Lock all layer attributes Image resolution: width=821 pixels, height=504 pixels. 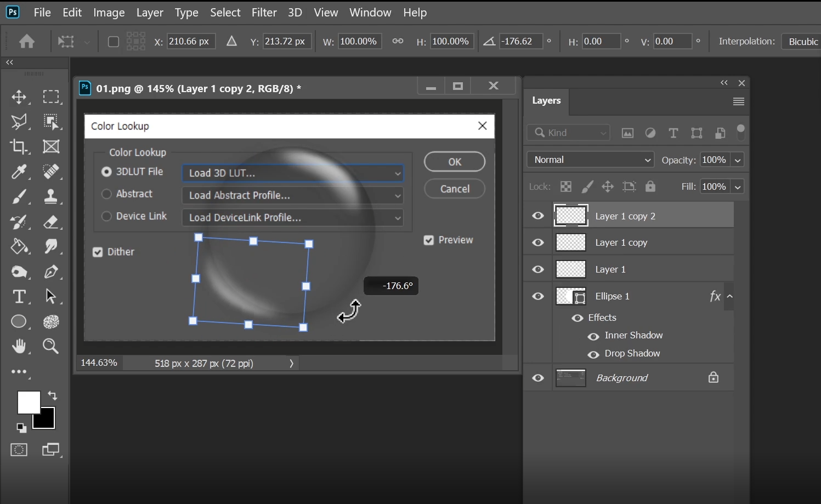click(650, 186)
